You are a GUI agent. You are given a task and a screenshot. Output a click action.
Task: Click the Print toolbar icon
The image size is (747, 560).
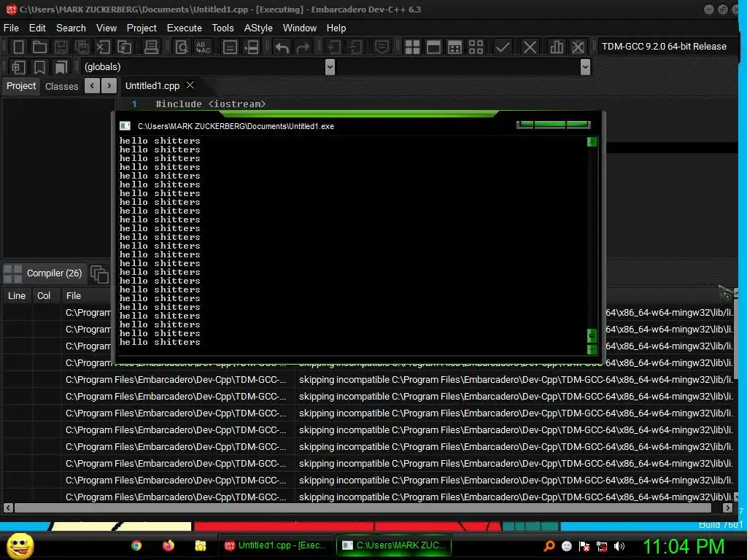(151, 47)
